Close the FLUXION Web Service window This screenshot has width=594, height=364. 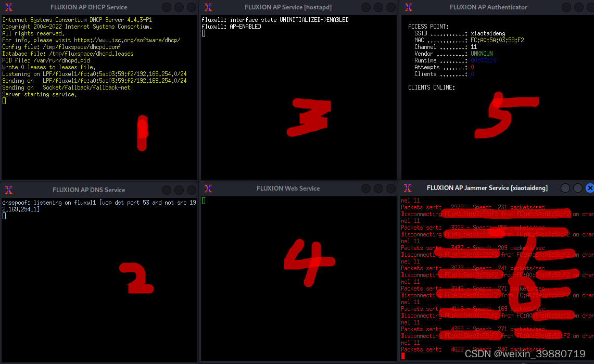tap(391, 189)
